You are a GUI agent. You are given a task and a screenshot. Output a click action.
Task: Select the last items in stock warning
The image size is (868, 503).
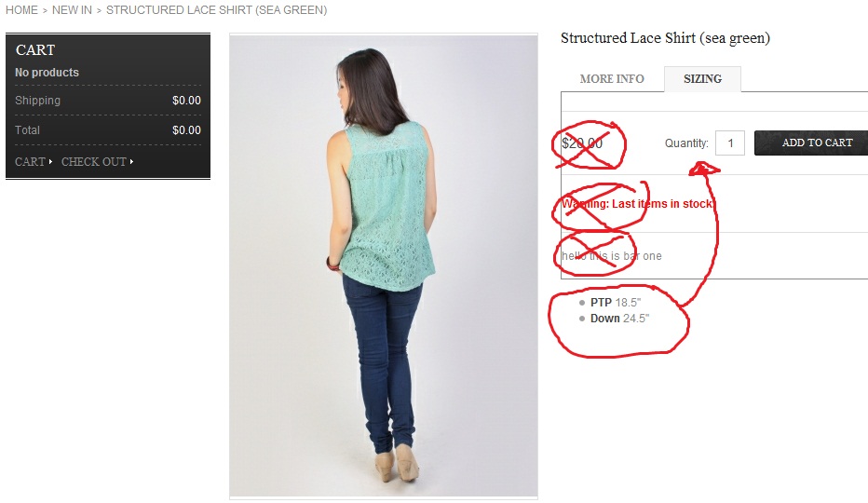[638, 204]
